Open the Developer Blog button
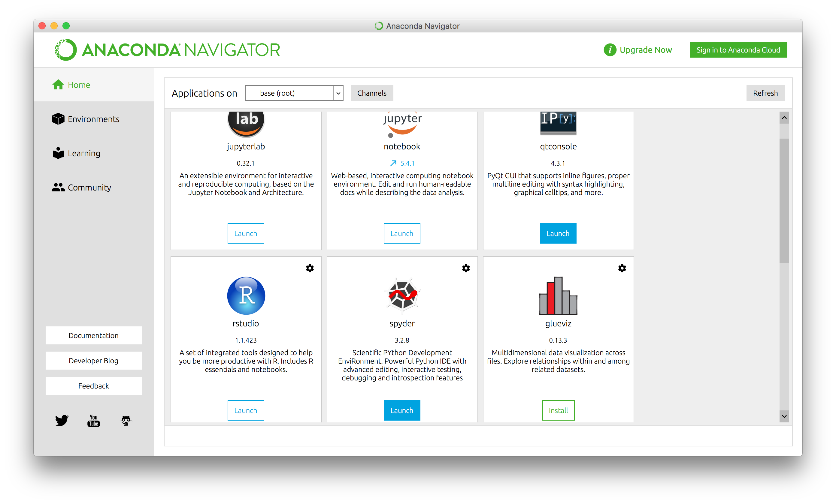 tap(94, 360)
